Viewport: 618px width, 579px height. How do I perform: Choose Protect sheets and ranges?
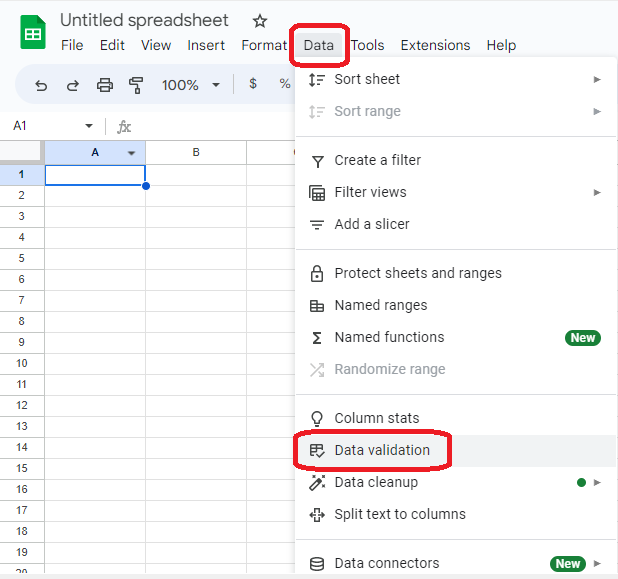click(x=456, y=273)
